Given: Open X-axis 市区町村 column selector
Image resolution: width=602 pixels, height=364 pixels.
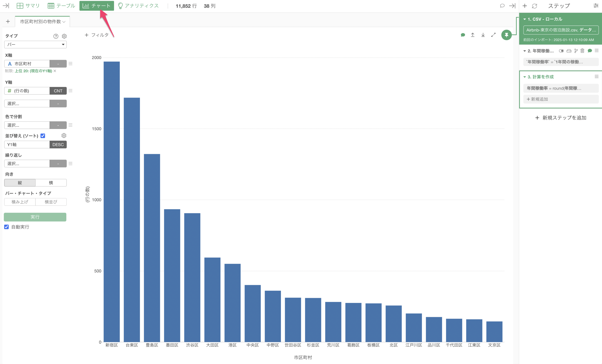Looking at the screenshot, I should coord(27,64).
